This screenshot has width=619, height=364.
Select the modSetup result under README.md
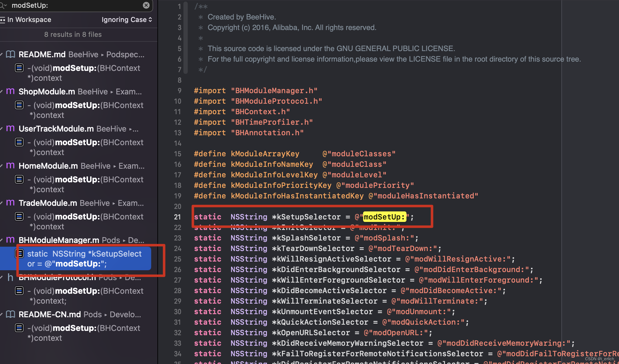coord(84,73)
